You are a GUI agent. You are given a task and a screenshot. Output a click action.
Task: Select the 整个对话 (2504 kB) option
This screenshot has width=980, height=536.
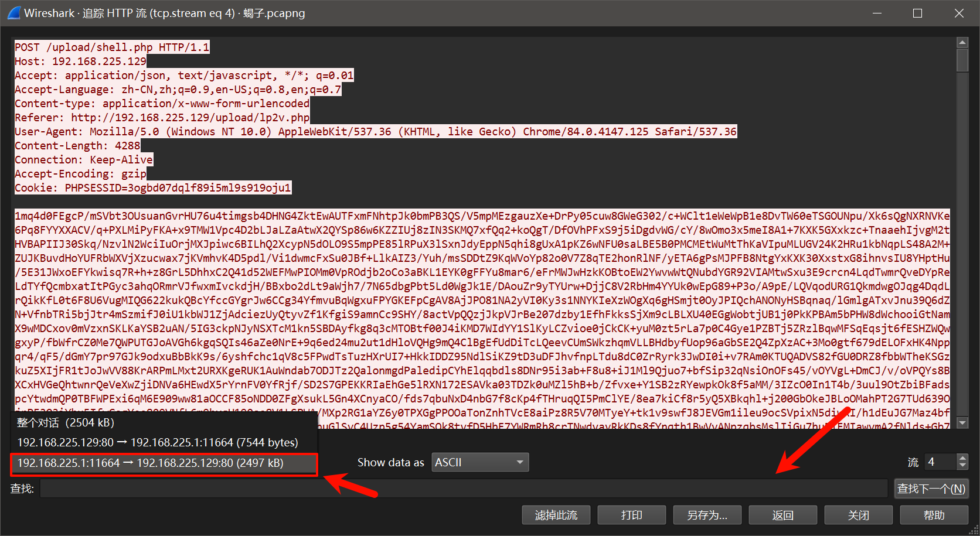(66, 422)
